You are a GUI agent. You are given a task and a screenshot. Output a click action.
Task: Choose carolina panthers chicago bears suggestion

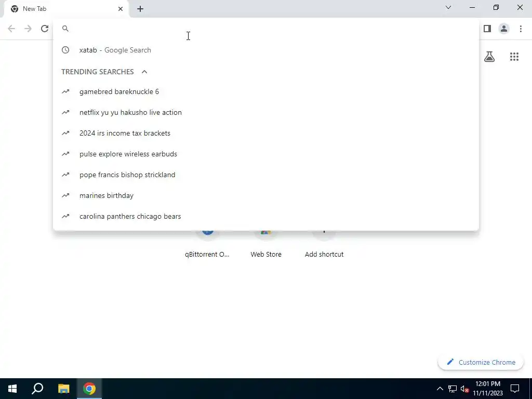(x=266, y=216)
